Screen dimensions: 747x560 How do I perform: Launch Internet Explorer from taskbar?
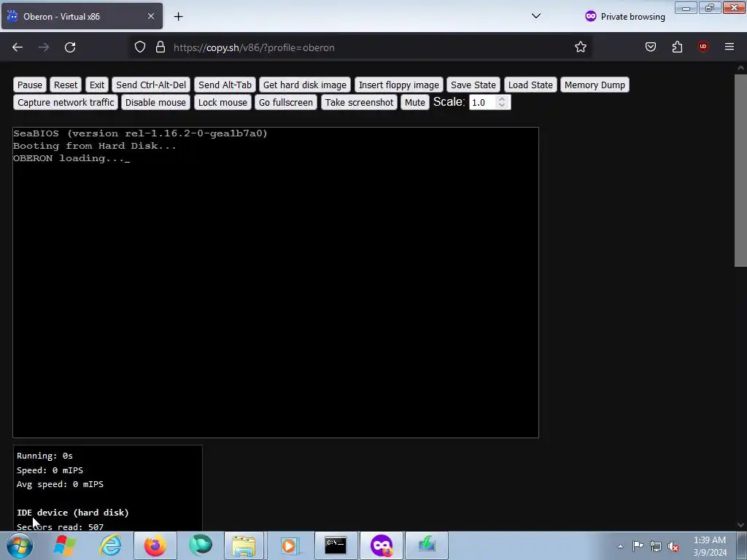(x=110, y=545)
